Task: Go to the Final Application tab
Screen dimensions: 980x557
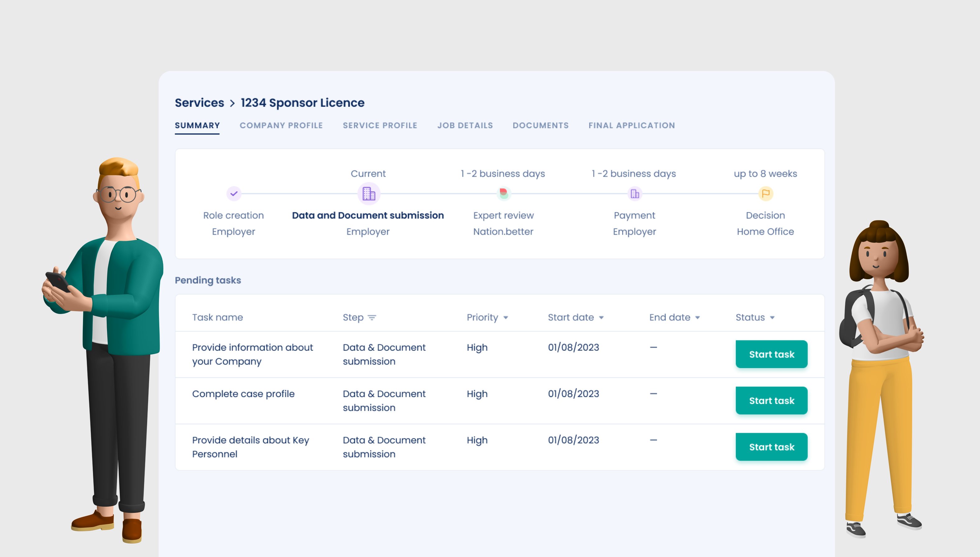Action: [x=631, y=125]
